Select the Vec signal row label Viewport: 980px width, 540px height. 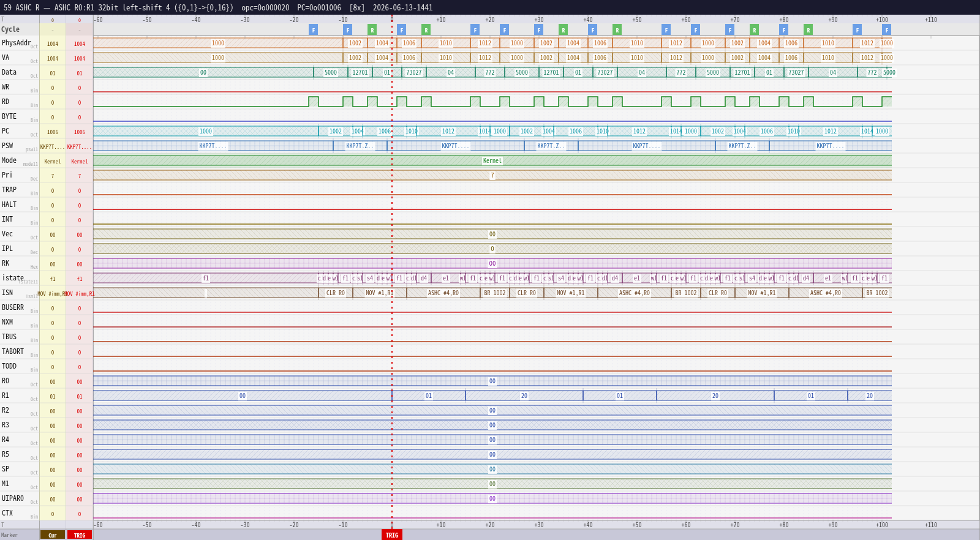coord(7,234)
